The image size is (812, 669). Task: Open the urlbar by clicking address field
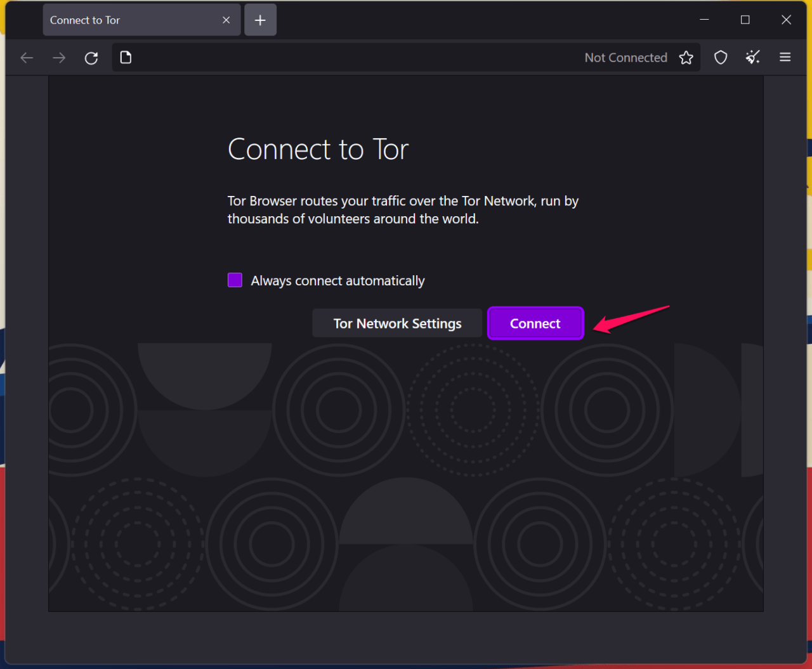tap(381, 57)
